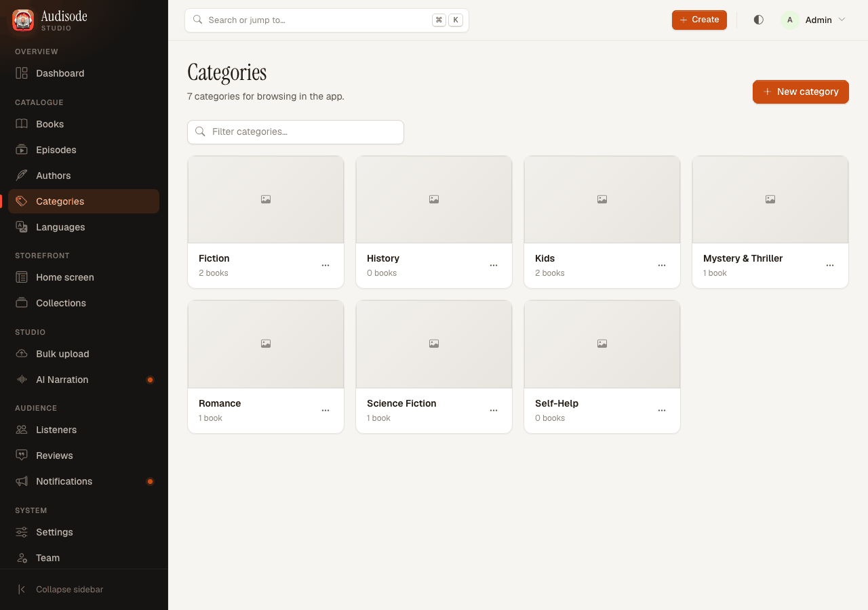Open the Romance category options menu

[325, 410]
